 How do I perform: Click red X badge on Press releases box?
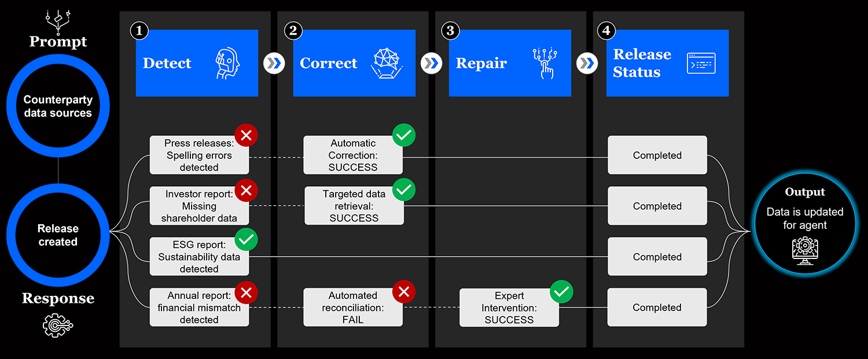click(x=246, y=136)
